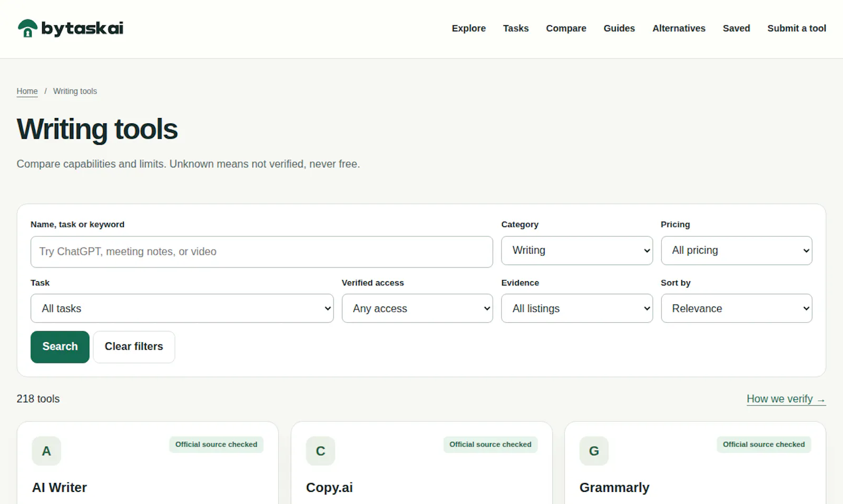
Task: Click AI Writer's Official source checked badge
Action: click(x=216, y=444)
